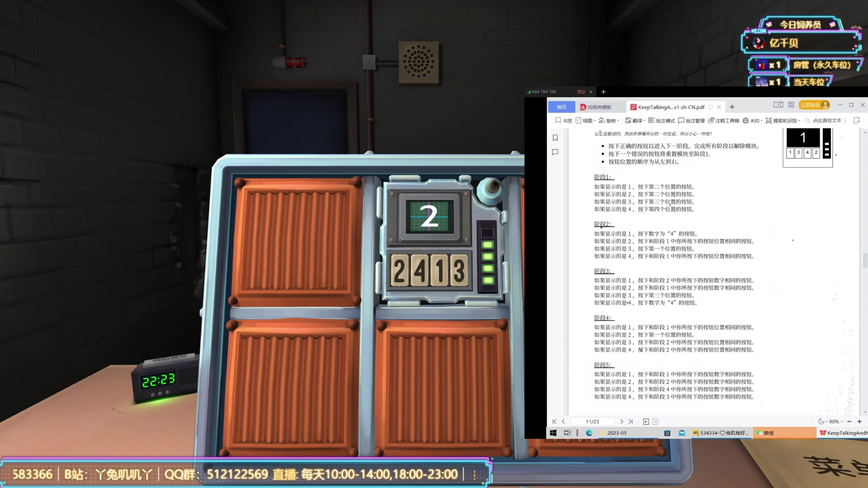The image size is (868, 488).
Task: Open the 书签 bookmark tool in the toolbar
Action: point(564,121)
